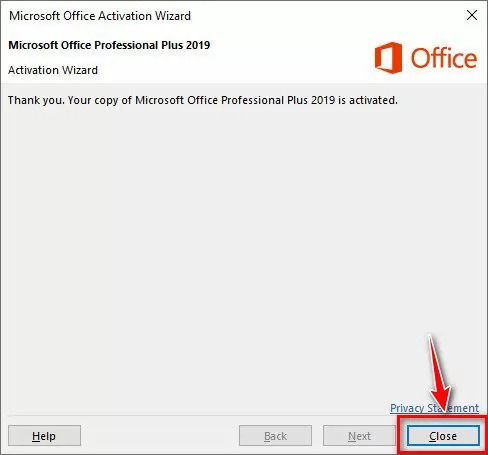Open the Privacy Statement link
Image resolution: width=488 pixels, height=455 pixels.
click(434, 408)
